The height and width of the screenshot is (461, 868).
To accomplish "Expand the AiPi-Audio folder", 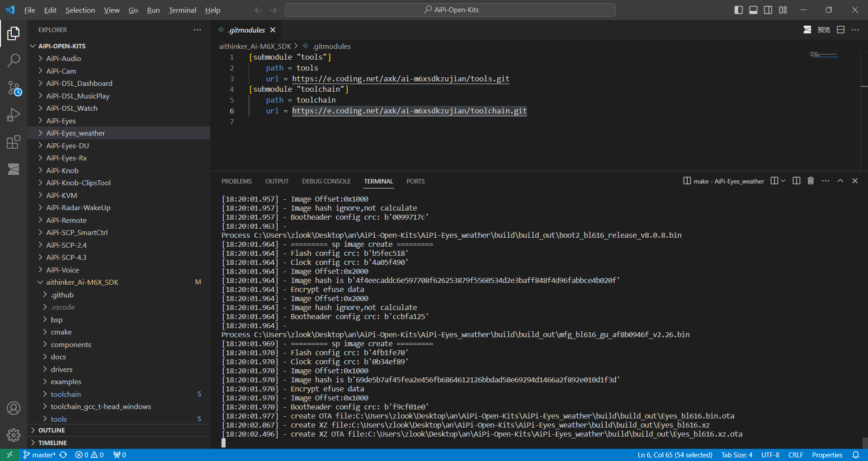I will (x=118, y=58).
